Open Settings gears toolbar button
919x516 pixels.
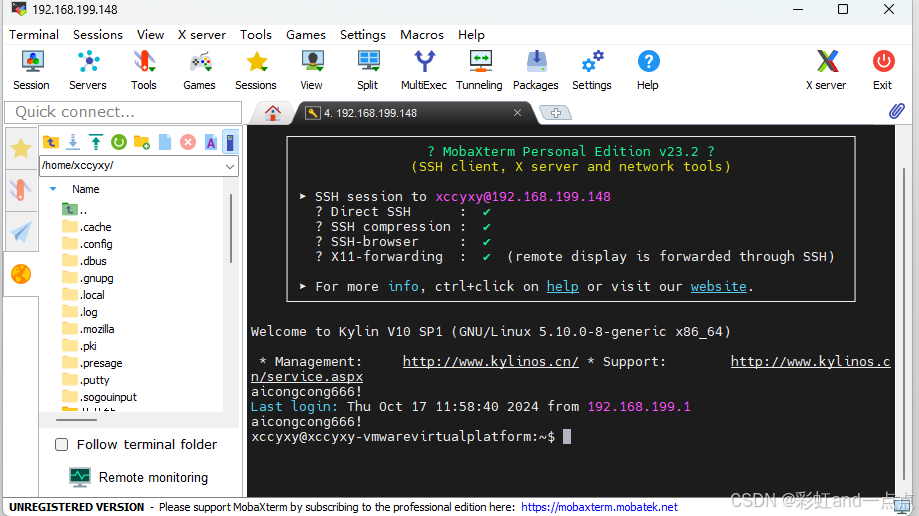click(x=592, y=70)
